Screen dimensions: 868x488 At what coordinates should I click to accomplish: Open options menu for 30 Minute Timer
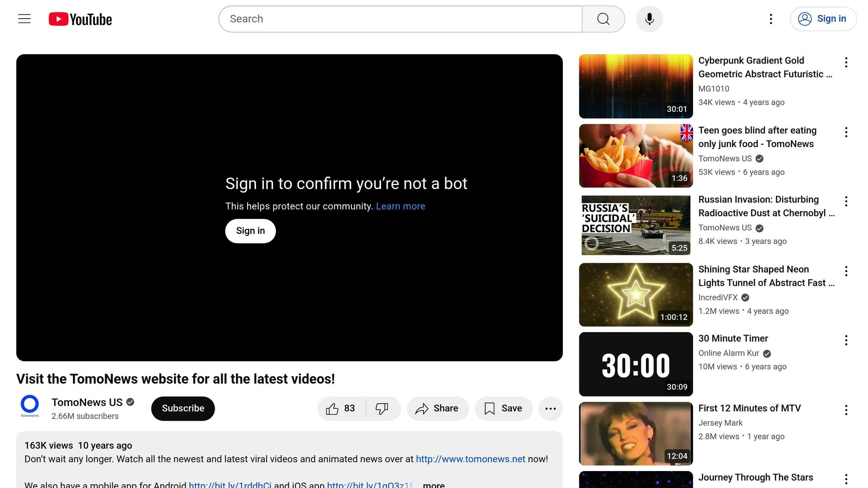pyautogui.click(x=846, y=340)
